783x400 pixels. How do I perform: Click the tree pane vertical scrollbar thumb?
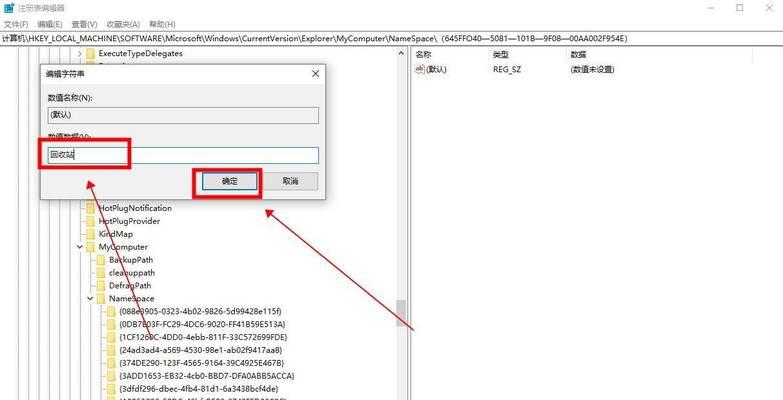pos(400,313)
